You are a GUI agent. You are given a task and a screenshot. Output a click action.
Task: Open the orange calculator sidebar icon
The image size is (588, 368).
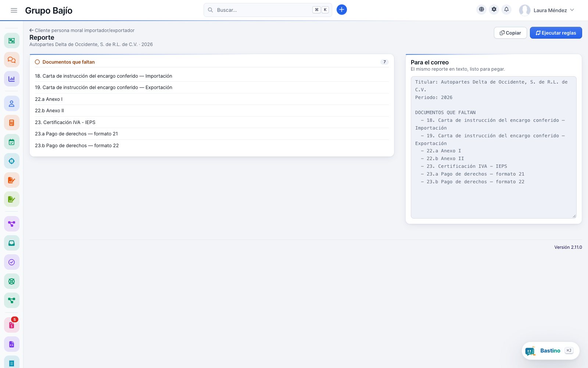click(12, 123)
